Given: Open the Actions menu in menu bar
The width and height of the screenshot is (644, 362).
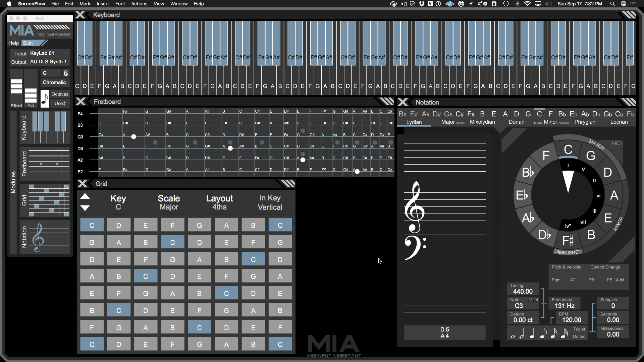Looking at the screenshot, I should [x=139, y=4].
